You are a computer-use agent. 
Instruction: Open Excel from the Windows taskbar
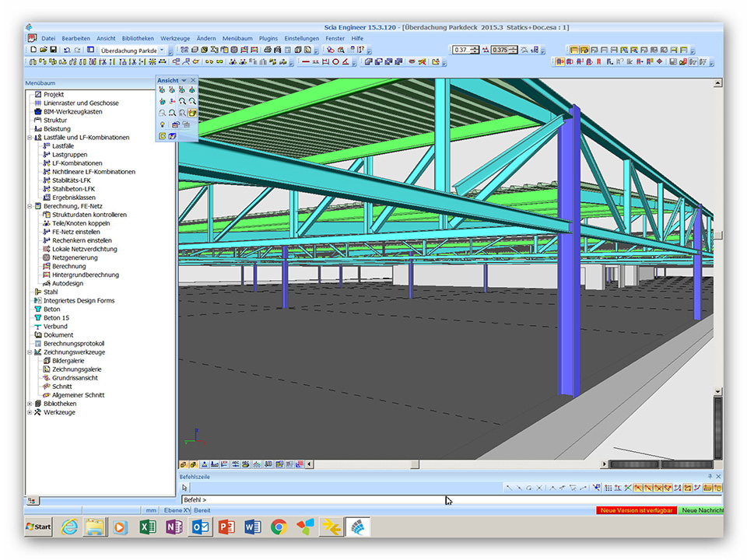tap(147, 527)
